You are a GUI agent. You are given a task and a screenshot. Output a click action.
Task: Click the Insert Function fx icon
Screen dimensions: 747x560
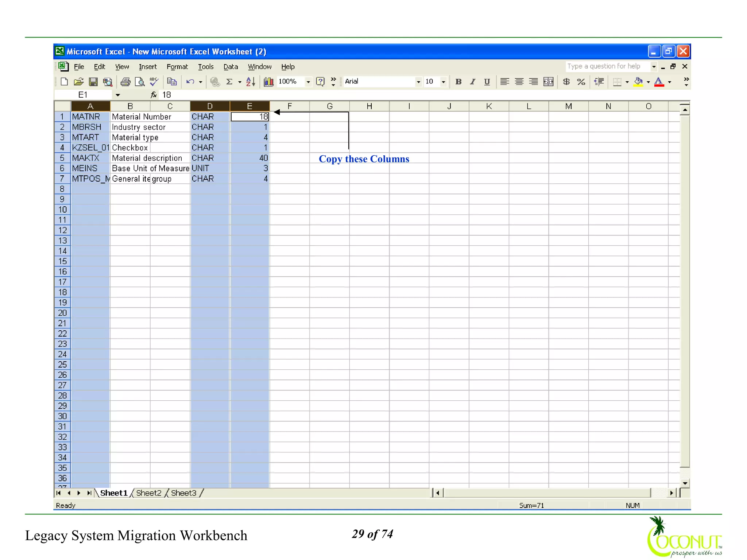[x=154, y=95]
